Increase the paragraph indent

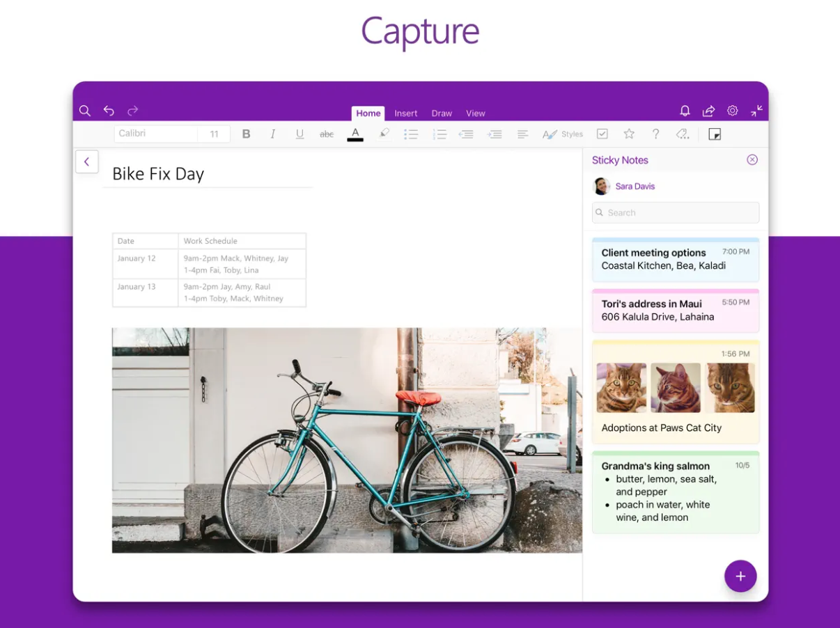(495, 134)
